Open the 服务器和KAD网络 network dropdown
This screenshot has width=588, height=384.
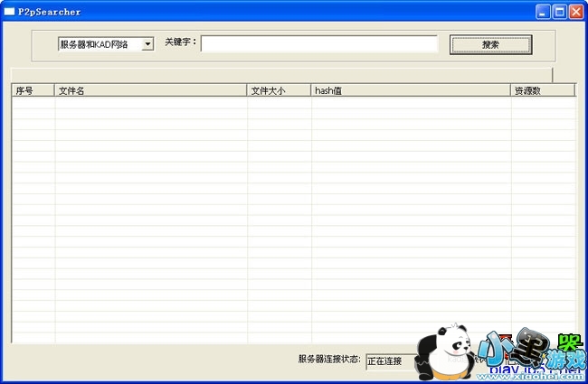coord(106,44)
